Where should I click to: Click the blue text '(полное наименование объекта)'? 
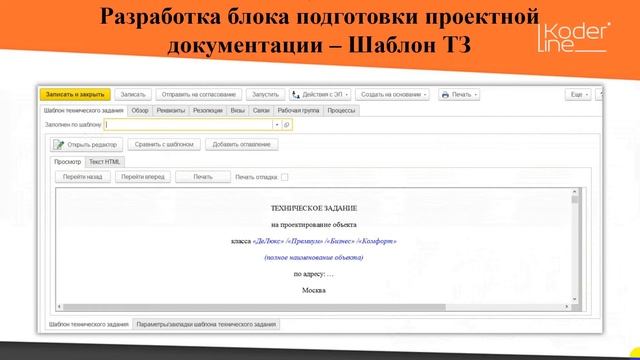pyautogui.click(x=314, y=258)
